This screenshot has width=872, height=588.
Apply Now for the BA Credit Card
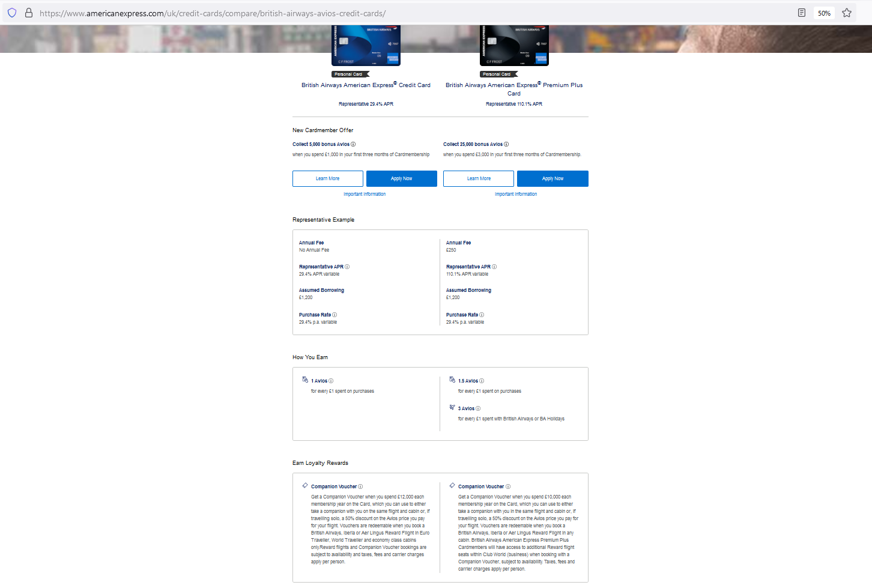click(x=401, y=178)
